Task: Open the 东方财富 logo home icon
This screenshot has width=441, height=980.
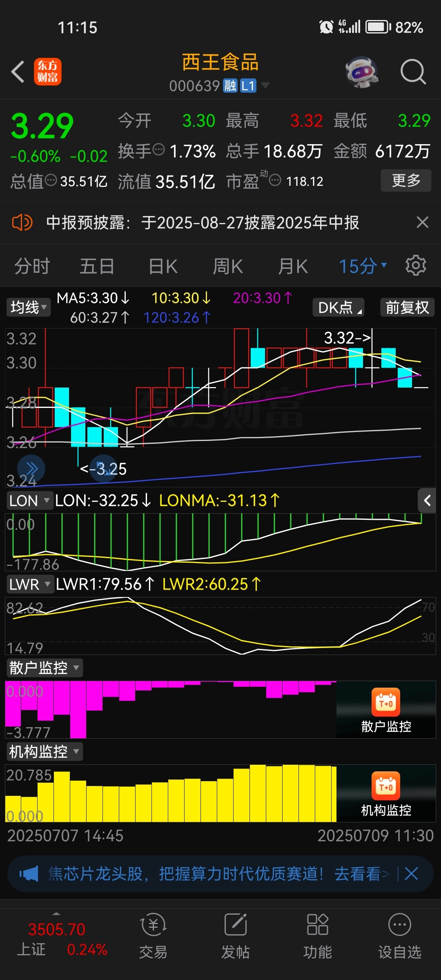Action: [x=47, y=71]
